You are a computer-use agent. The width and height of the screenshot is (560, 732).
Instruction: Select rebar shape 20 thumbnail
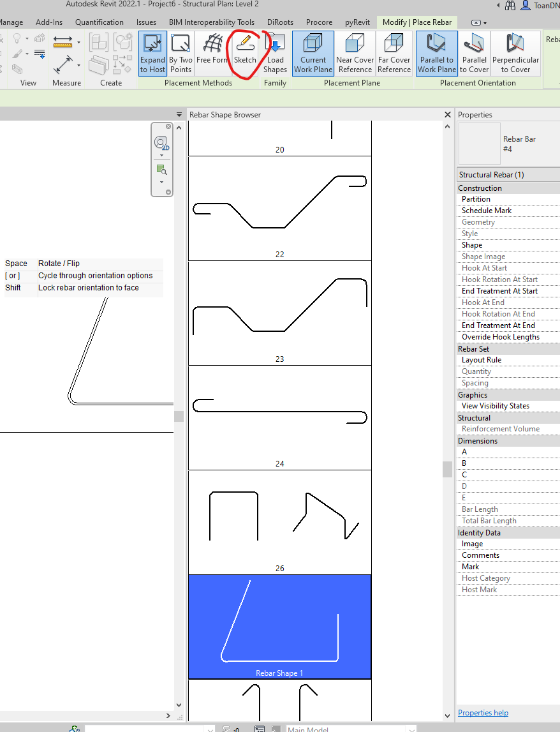(279, 138)
